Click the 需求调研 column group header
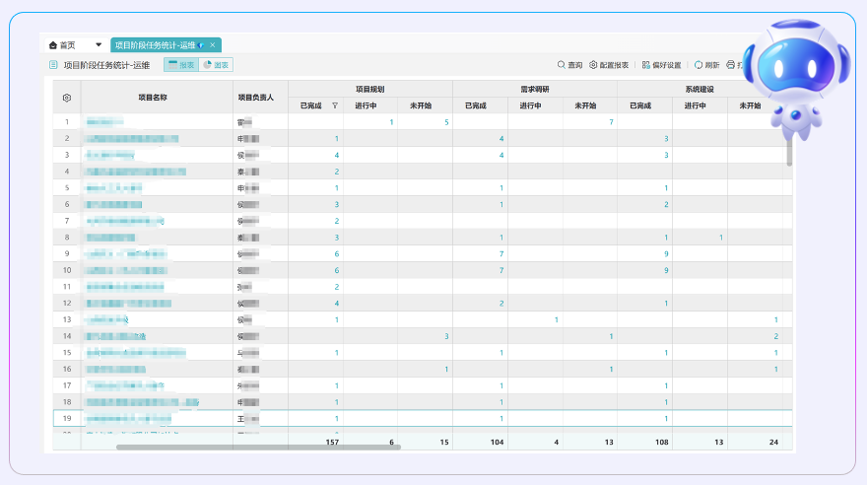 click(534, 89)
